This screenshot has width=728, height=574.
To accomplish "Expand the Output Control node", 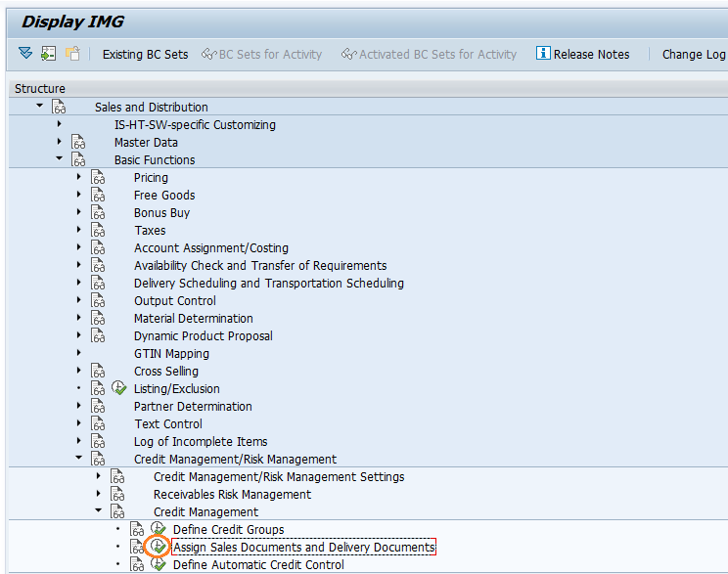I will pyautogui.click(x=78, y=300).
